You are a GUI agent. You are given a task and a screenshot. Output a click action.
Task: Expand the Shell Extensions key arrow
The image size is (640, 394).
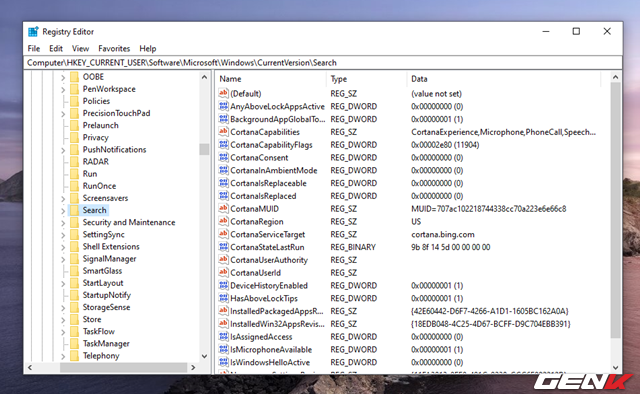[x=63, y=247]
